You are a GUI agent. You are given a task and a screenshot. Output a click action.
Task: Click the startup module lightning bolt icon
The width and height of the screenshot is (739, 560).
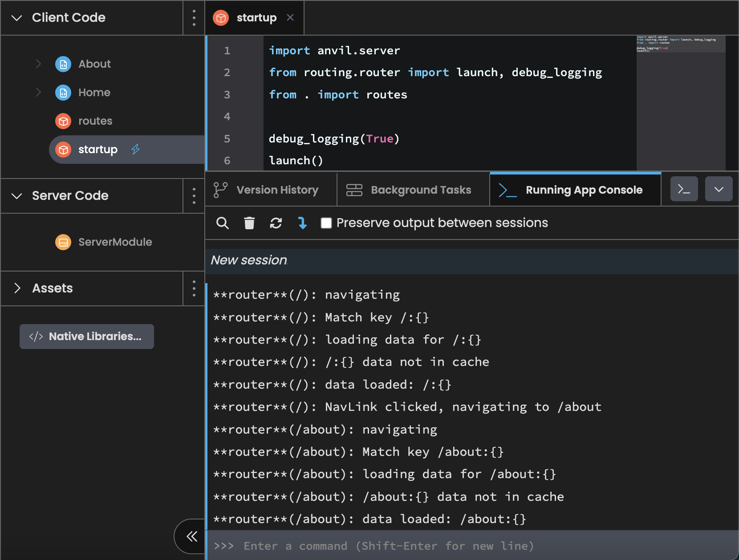[x=135, y=150]
